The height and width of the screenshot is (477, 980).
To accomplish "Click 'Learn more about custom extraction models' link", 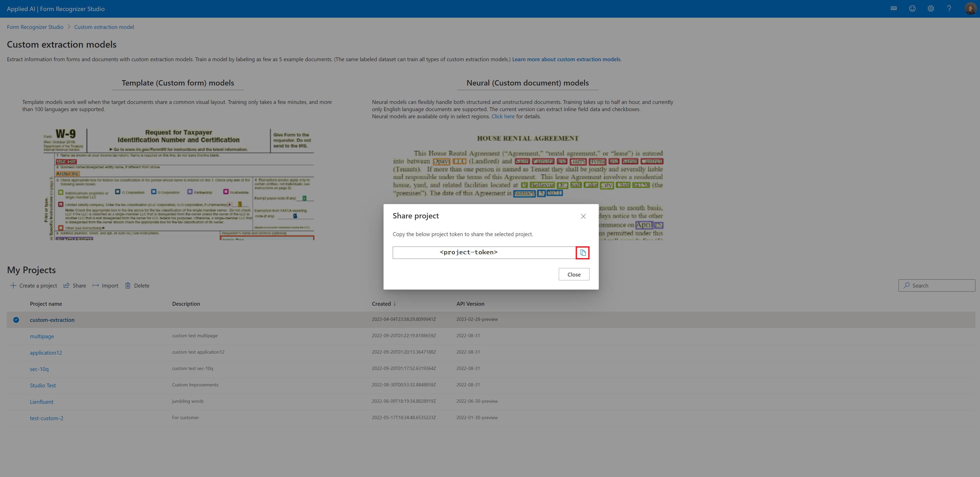I will (x=566, y=59).
